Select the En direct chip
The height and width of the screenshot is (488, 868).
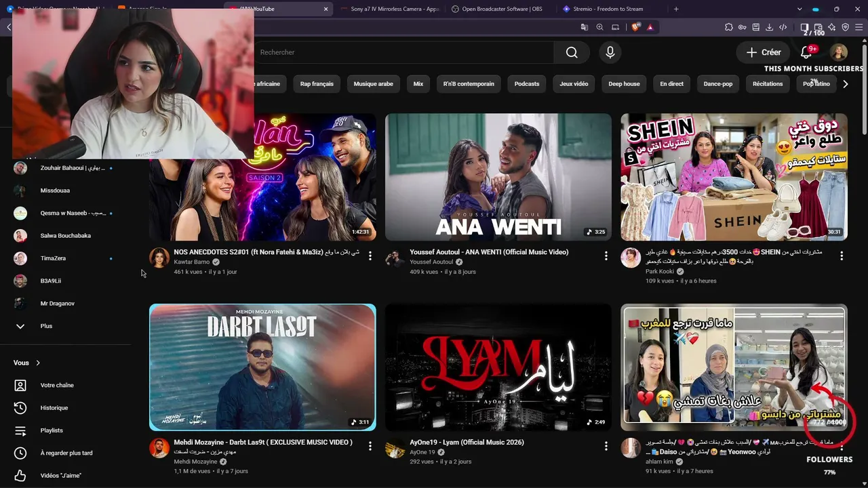[x=672, y=84]
